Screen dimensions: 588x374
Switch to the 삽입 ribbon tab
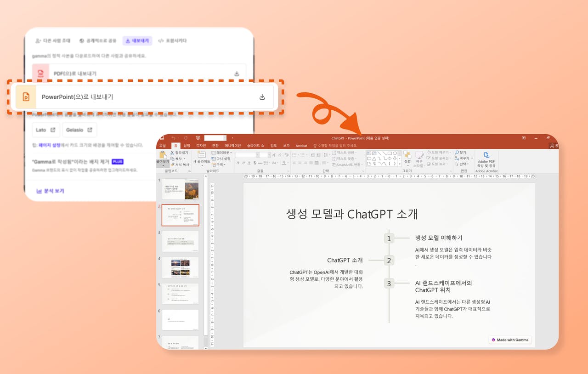[187, 146]
